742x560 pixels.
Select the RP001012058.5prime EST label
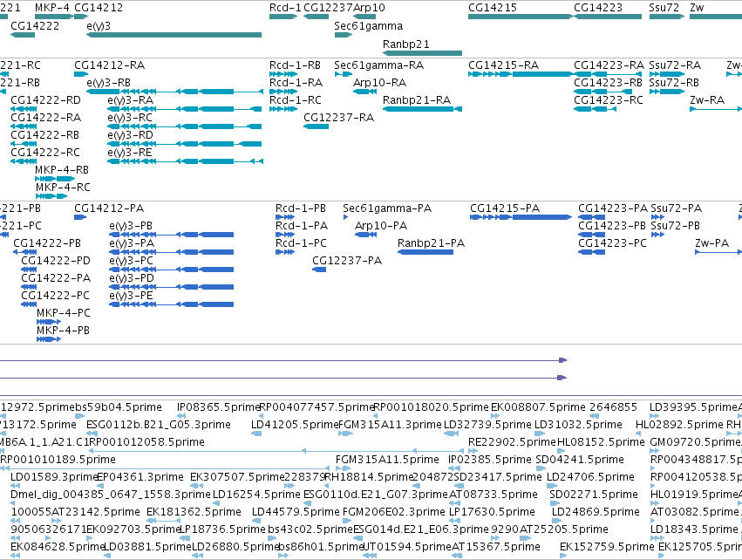point(146,442)
